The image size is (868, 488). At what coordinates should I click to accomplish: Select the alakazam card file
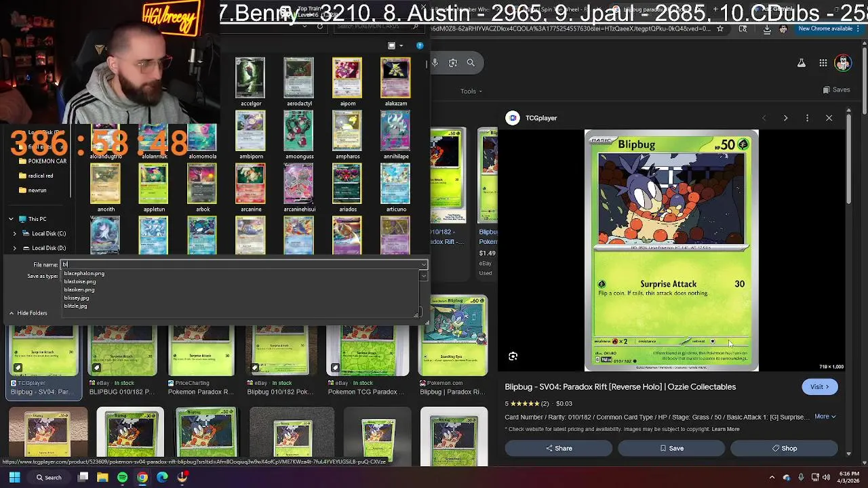pyautogui.click(x=395, y=82)
